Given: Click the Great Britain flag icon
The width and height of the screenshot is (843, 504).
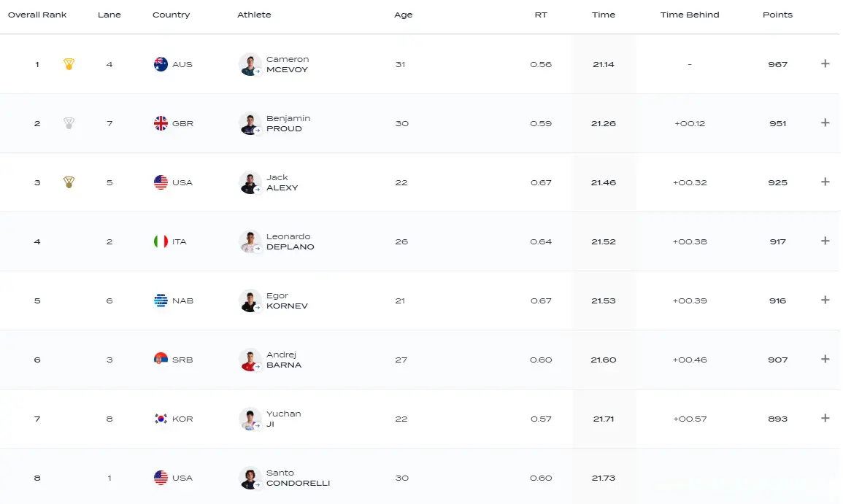Looking at the screenshot, I should [161, 123].
